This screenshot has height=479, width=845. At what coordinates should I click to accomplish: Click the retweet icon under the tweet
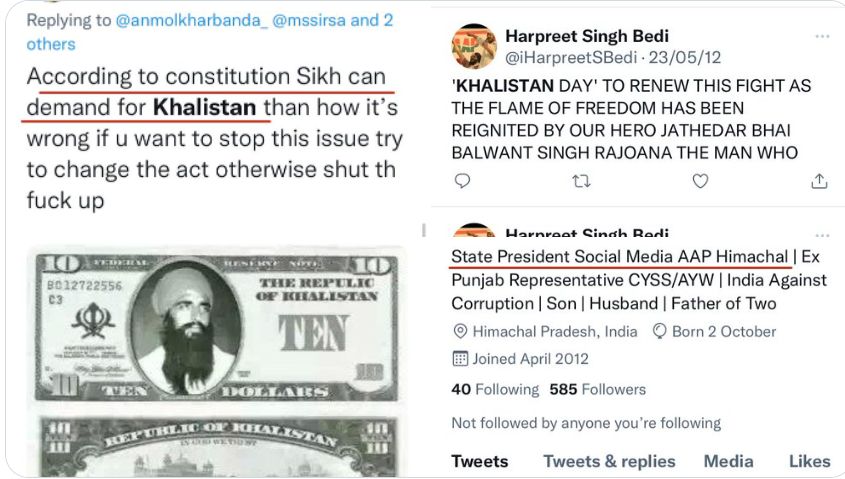click(581, 181)
